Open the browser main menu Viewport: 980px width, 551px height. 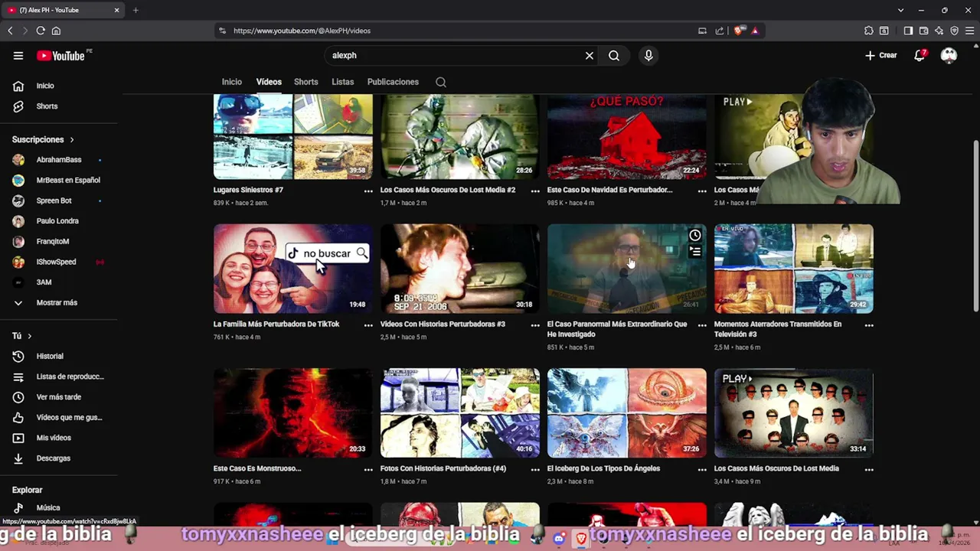tap(969, 31)
